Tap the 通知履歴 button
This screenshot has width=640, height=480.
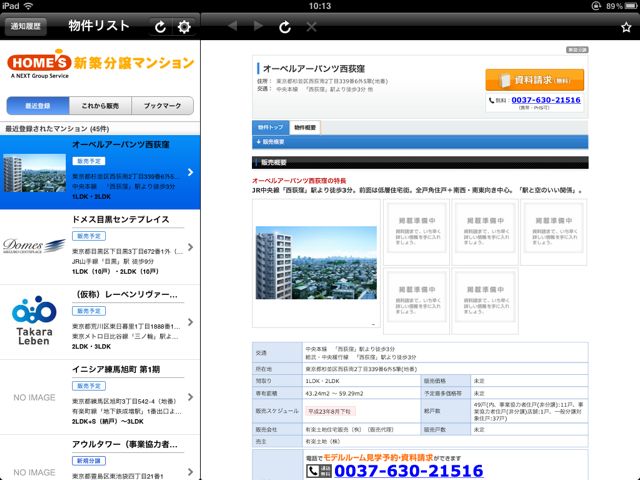pos(26,27)
